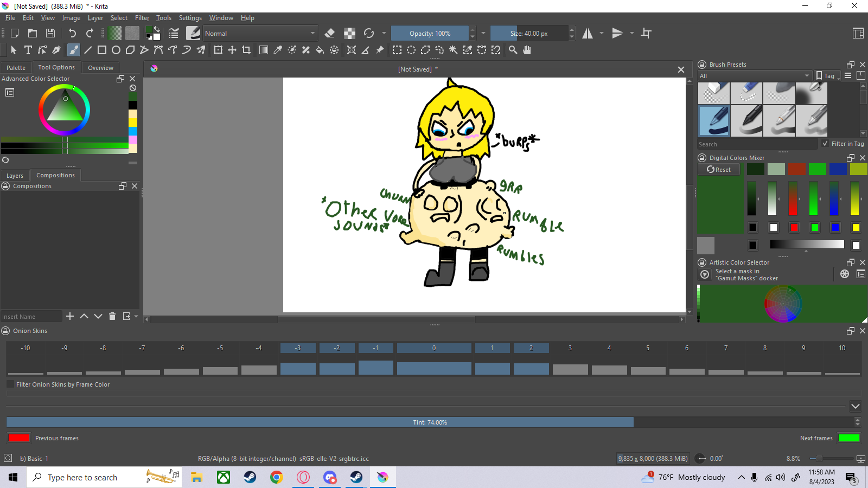The height and width of the screenshot is (488, 868).
Task: Select the Elliptical Selection tool
Action: 411,50
